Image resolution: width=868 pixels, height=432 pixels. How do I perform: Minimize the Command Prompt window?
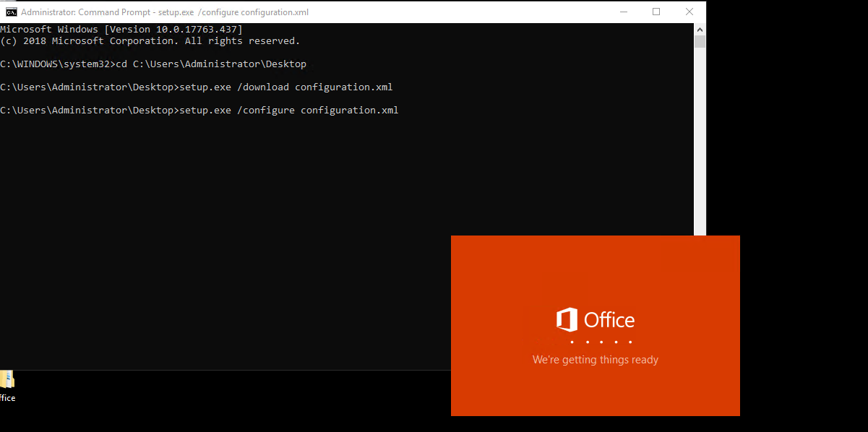coord(623,12)
